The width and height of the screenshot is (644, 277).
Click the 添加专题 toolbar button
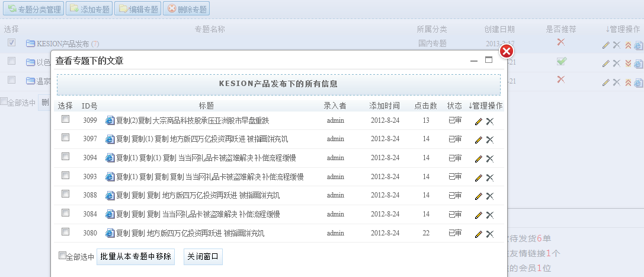89,9
